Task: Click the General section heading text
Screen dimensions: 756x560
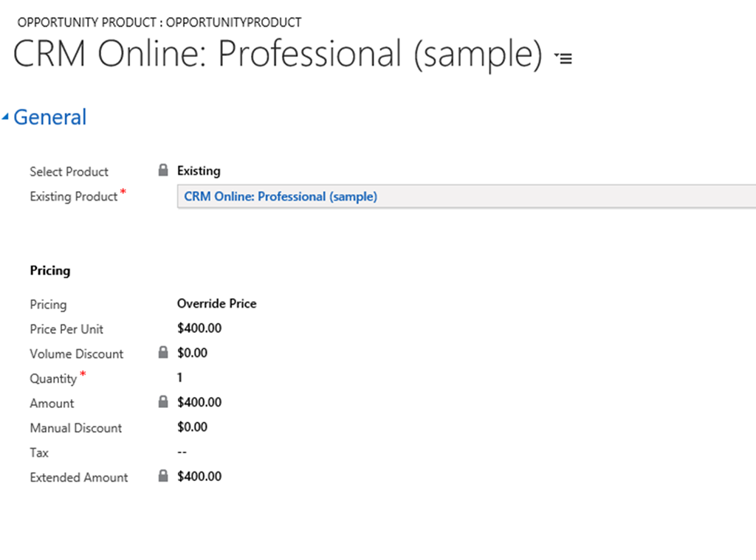Action: point(49,117)
